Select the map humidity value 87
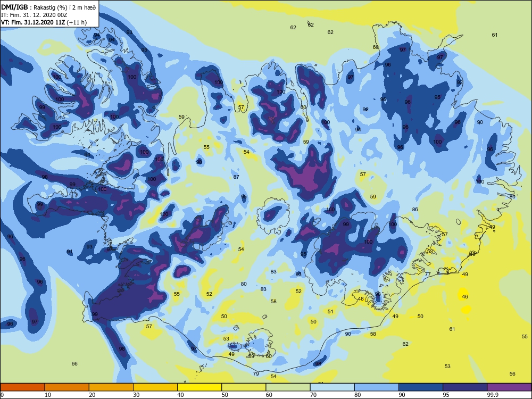Image resolution: width=532 pixels, height=399 pixels. [x=236, y=177]
